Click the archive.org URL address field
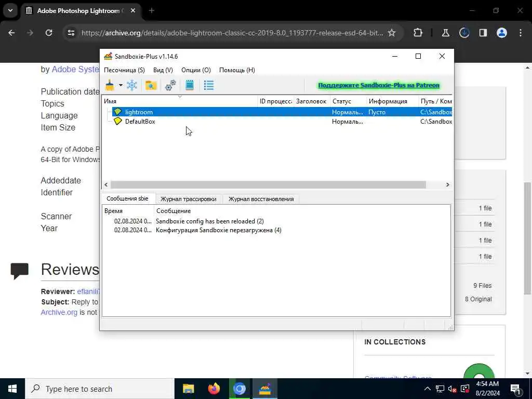Image resolution: width=532 pixels, height=399 pixels. [x=232, y=33]
